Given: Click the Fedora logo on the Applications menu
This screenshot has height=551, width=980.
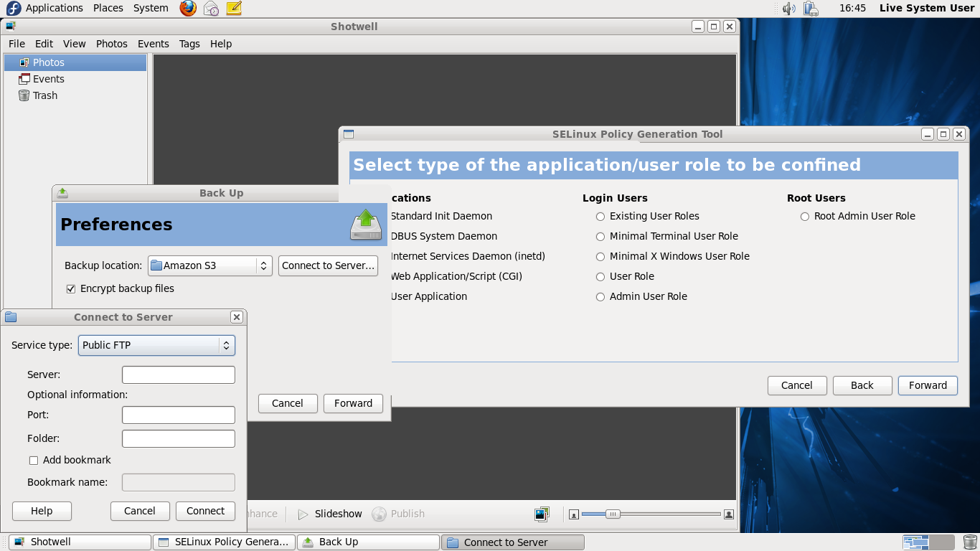Looking at the screenshot, I should [14, 8].
